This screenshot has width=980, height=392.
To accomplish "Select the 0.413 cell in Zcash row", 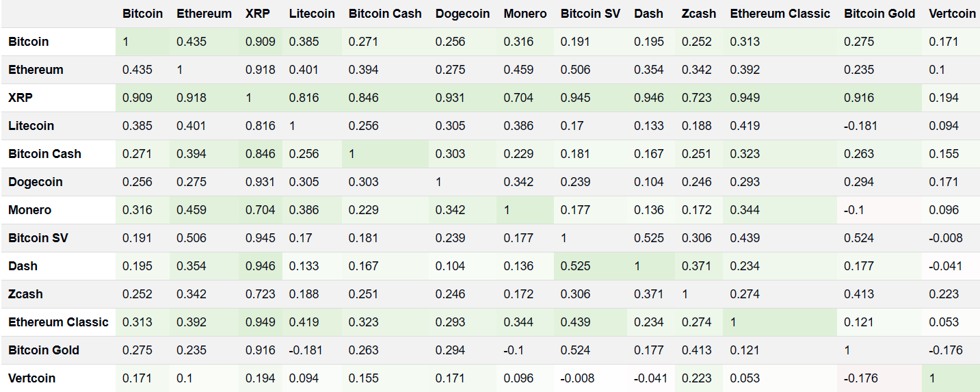I will pos(859,294).
